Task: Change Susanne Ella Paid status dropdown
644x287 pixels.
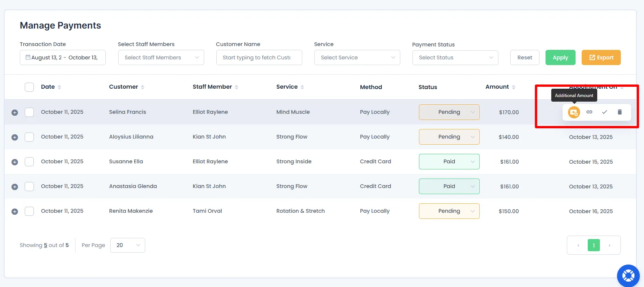Action: [x=449, y=162]
